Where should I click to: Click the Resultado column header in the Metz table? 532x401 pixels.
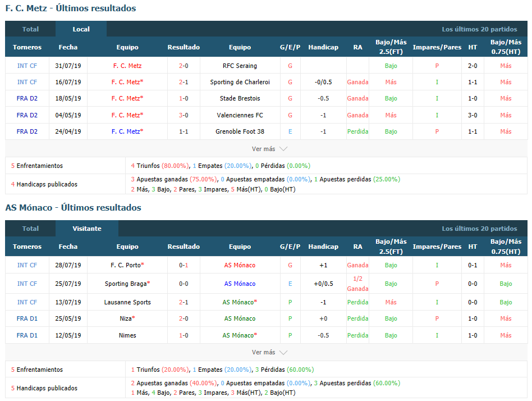point(184,47)
